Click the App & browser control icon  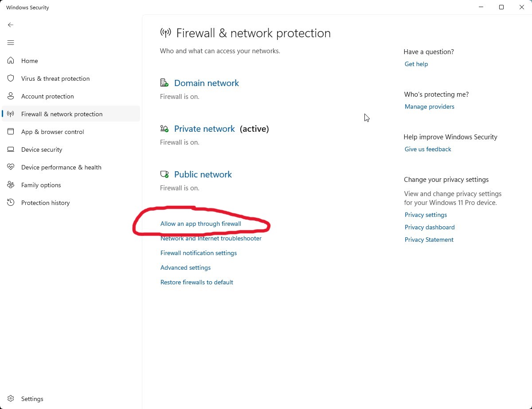tap(11, 132)
